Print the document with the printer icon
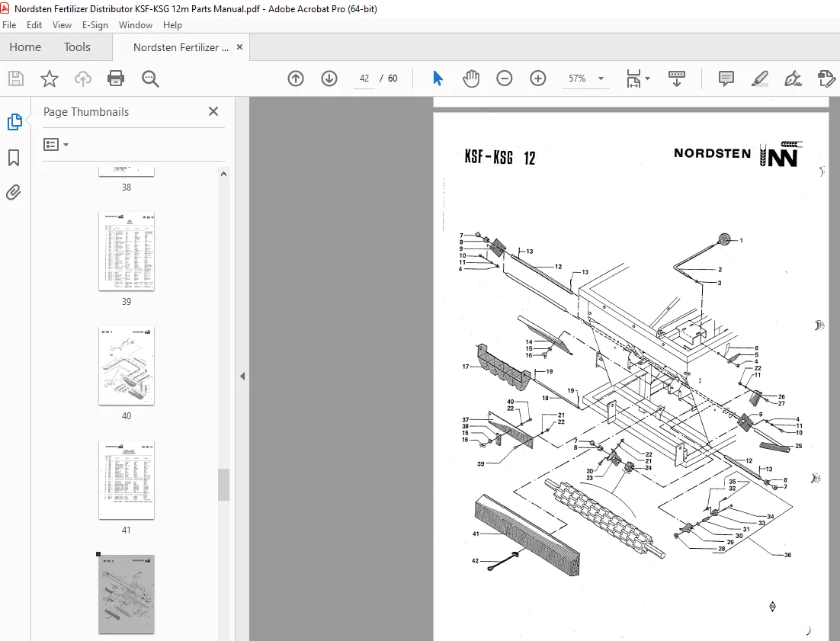Viewport: 840px width, 641px height. point(116,79)
